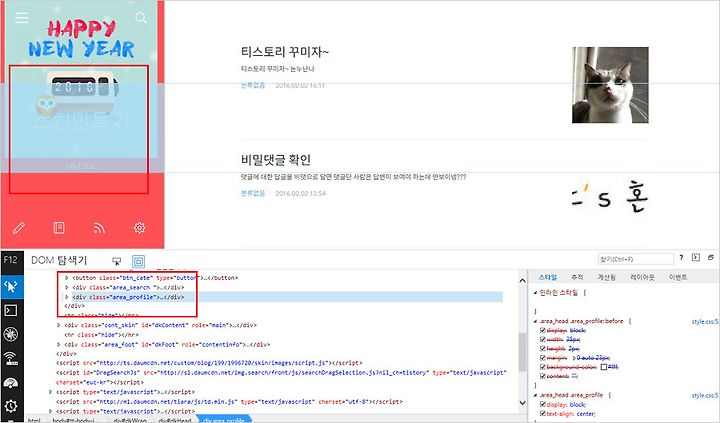720x423 pixels.
Task: Collapse the .area_head .area_profile rule
Action: coord(535,395)
